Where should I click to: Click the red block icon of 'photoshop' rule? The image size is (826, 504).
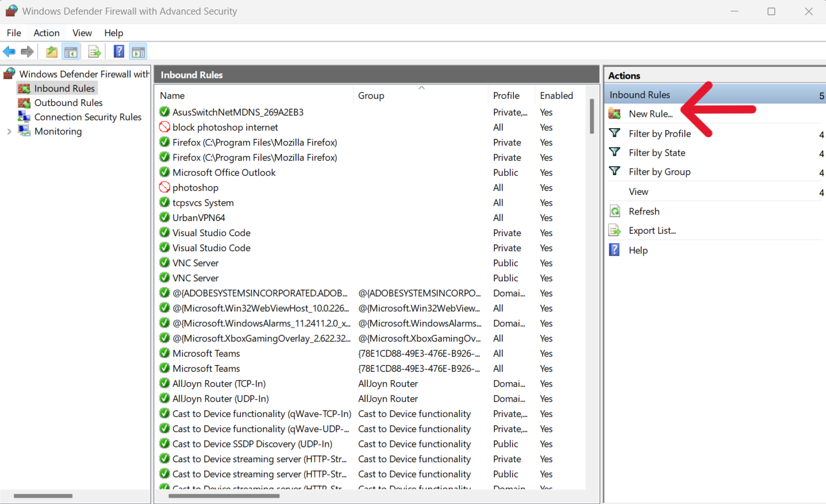tap(164, 187)
